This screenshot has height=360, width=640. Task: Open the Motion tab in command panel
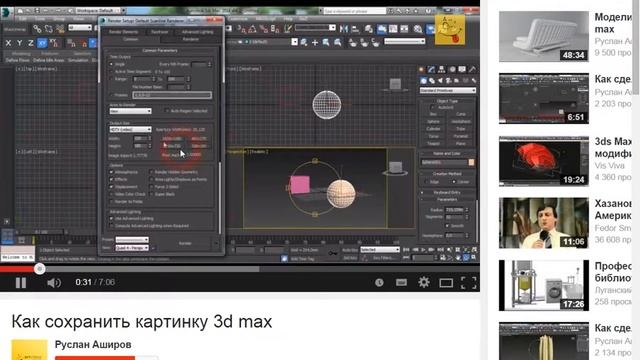point(452,69)
